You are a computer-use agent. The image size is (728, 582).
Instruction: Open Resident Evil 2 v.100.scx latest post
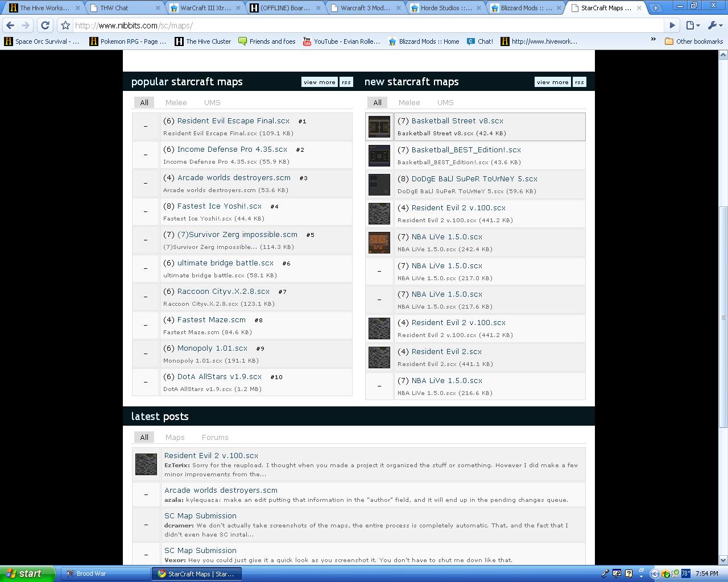(x=211, y=455)
